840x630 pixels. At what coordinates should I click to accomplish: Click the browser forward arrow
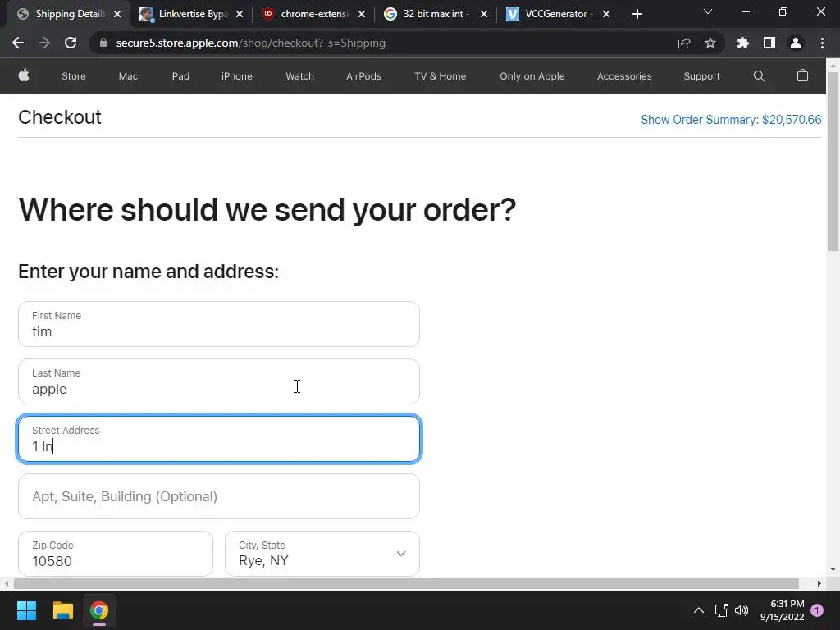(x=44, y=43)
